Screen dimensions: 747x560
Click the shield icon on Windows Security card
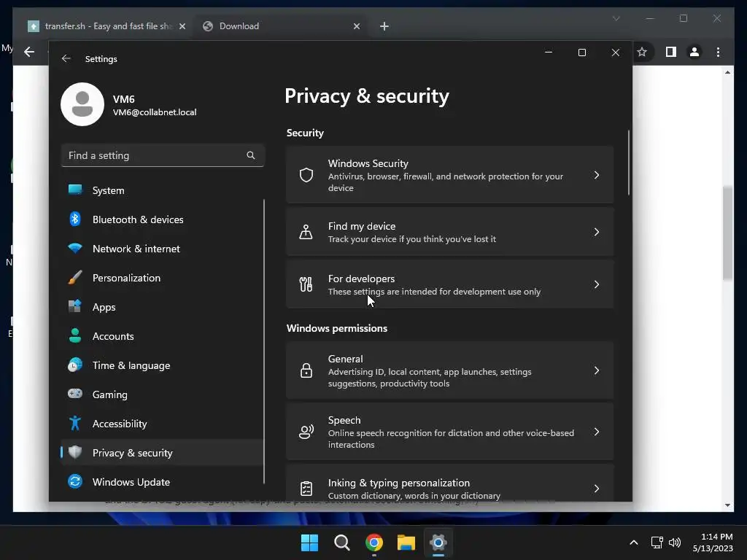(306, 175)
